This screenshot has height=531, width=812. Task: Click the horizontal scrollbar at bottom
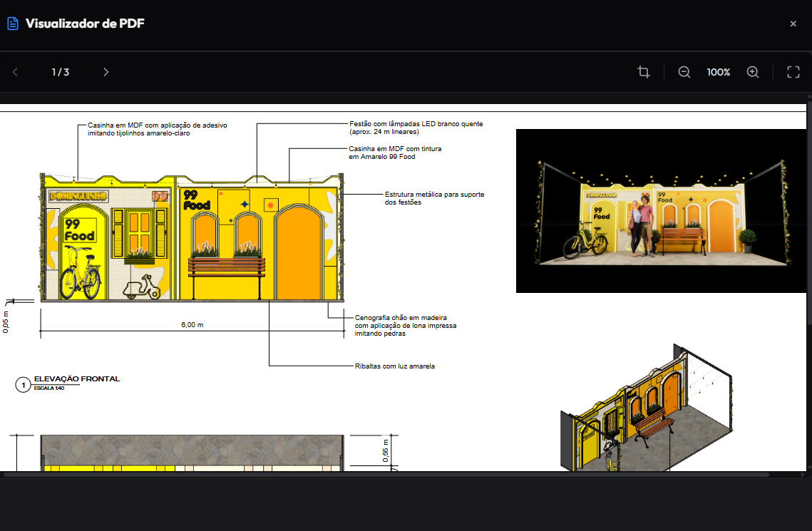(x=386, y=474)
